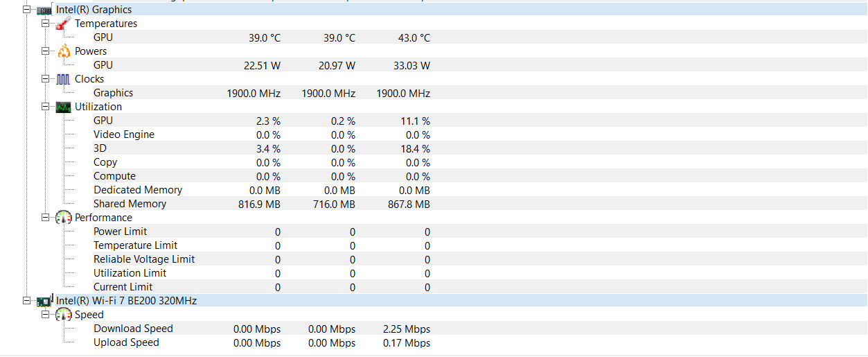Select the Utilization group label
Screen dimensions: 868x357
point(98,107)
